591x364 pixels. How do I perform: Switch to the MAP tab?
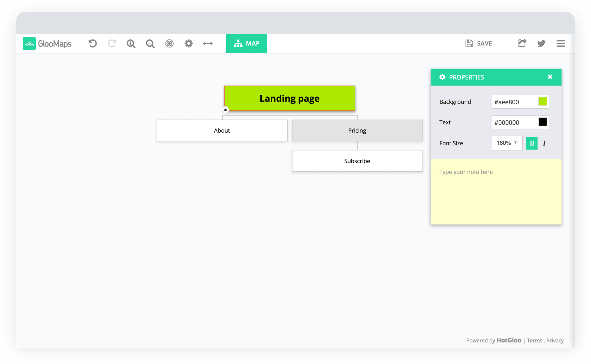[246, 44]
